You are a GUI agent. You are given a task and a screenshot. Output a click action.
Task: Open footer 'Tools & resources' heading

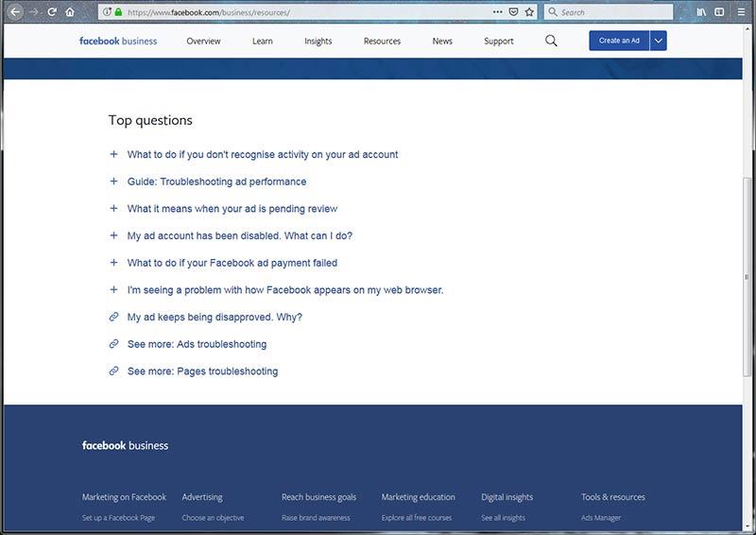point(612,497)
